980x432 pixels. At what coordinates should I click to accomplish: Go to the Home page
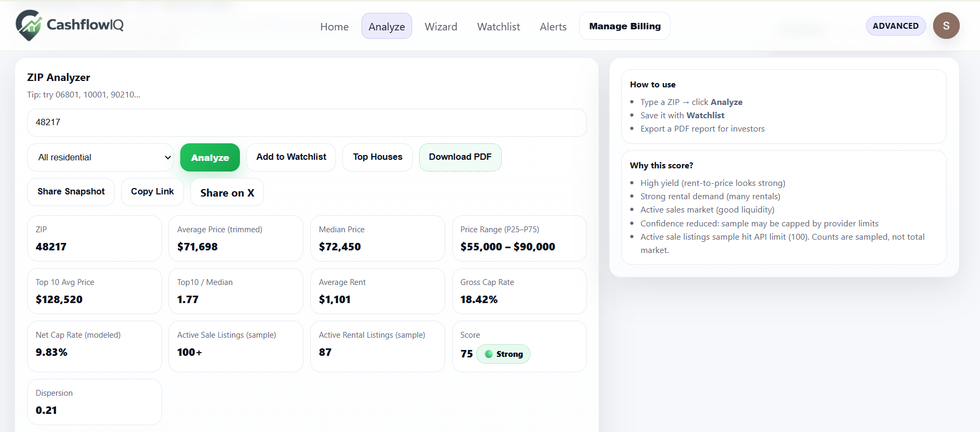334,27
